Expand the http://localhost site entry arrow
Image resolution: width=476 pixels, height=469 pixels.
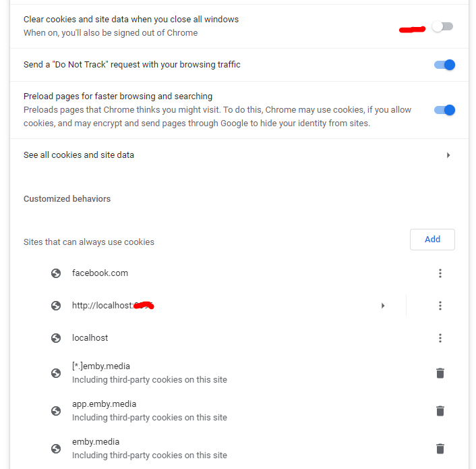click(383, 306)
